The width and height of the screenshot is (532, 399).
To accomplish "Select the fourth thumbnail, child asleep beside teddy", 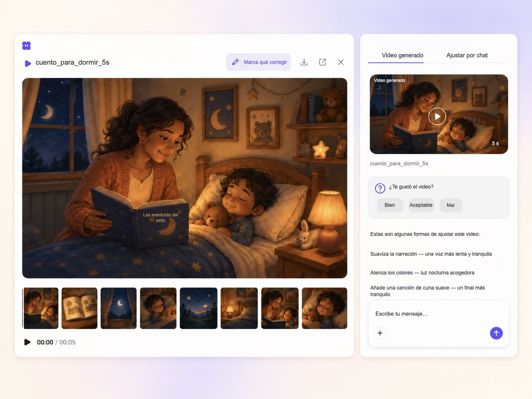I will [158, 308].
